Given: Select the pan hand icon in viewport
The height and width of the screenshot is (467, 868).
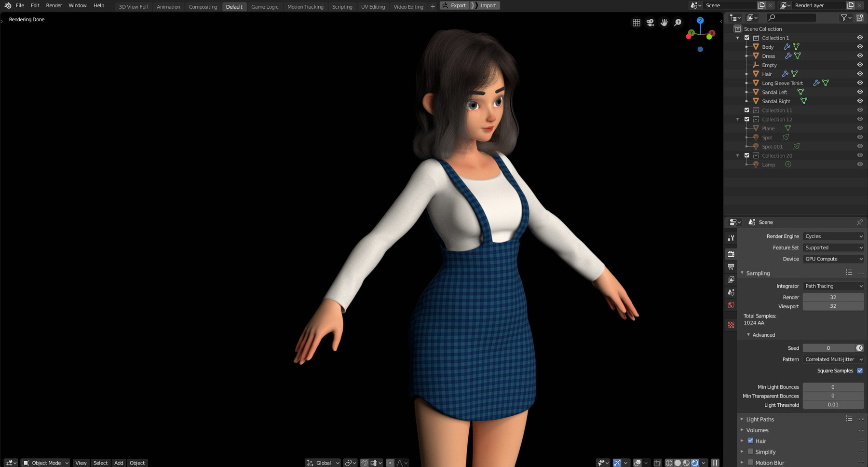Looking at the screenshot, I should [664, 23].
